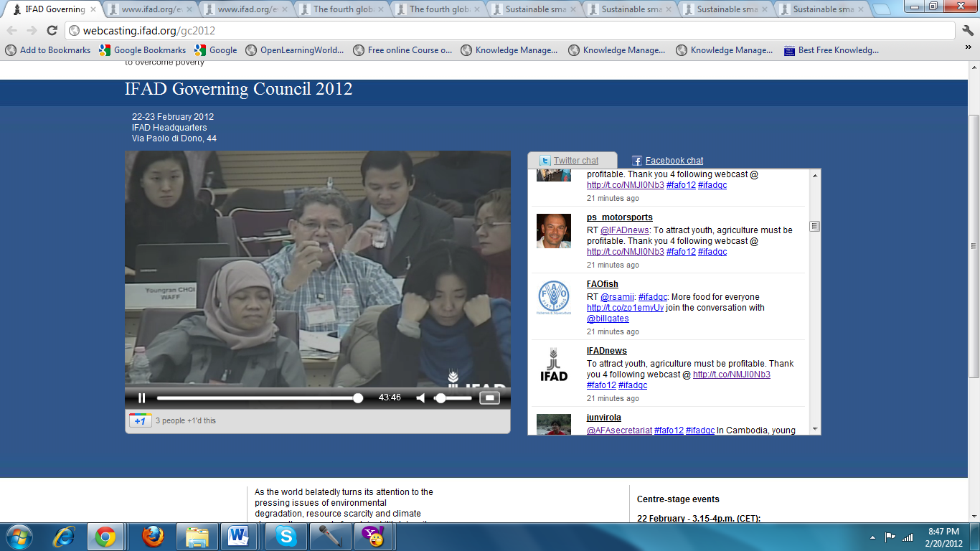Click the Twitter chat scroll-down arrow
980x551 pixels.
point(814,428)
